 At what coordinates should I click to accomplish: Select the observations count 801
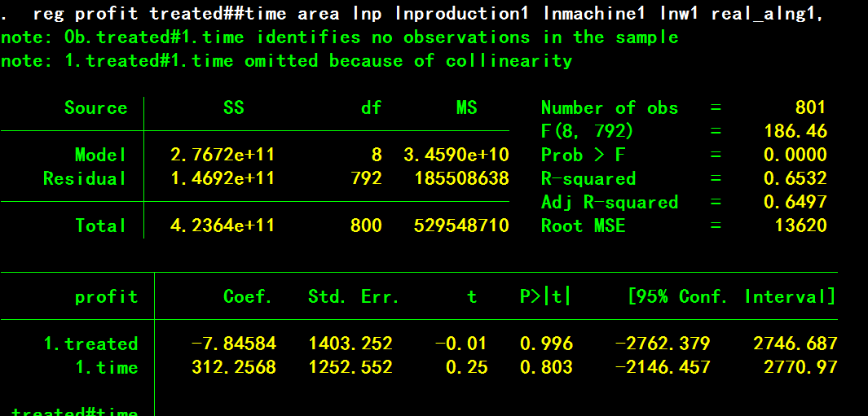pyautogui.click(x=810, y=107)
